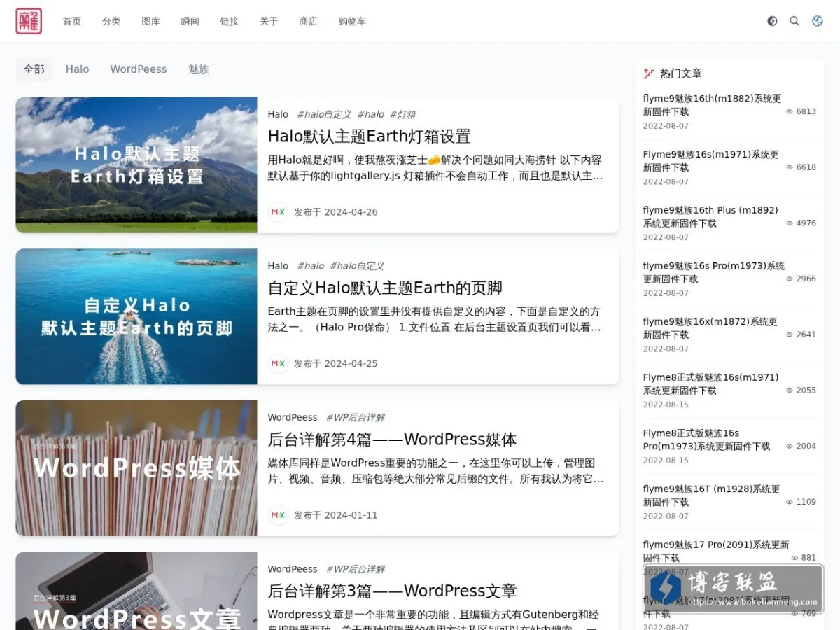Open hot article flyme9魅族16x(m1872)
The image size is (840, 630).
tap(710, 328)
